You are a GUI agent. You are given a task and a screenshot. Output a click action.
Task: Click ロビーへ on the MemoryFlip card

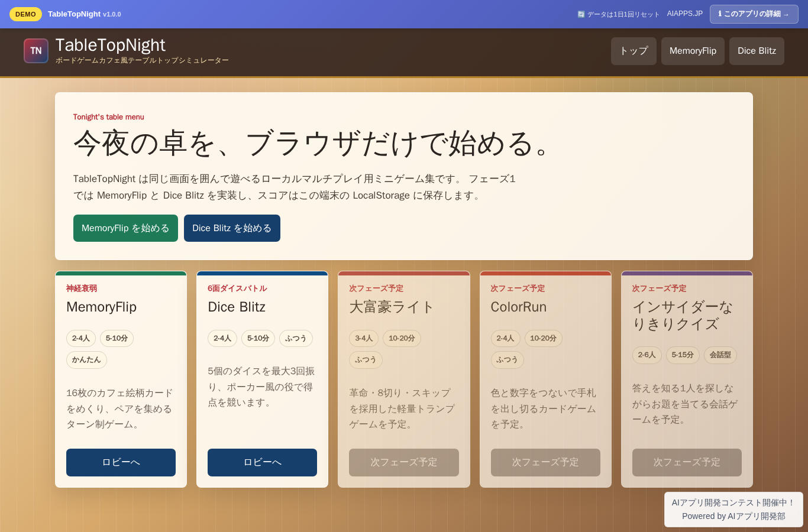tap(121, 462)
